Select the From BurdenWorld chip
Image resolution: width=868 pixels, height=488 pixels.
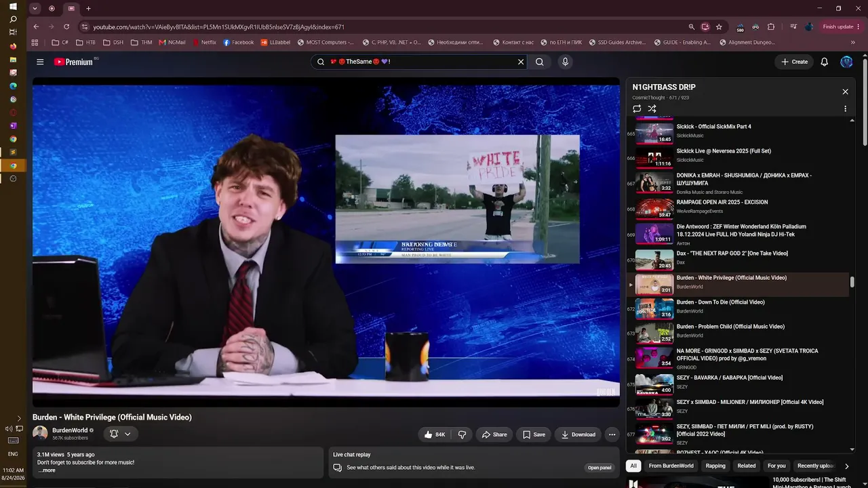pos(671,466)
